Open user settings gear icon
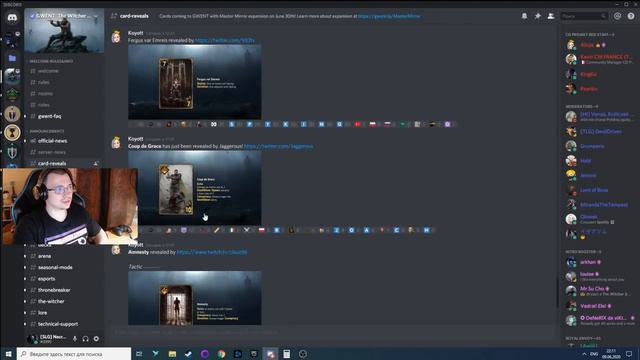Screen dimensions: 640x360 click(96, 339)
